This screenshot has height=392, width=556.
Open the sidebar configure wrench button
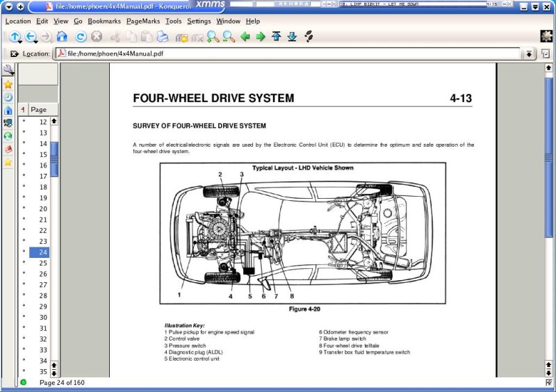8,70
